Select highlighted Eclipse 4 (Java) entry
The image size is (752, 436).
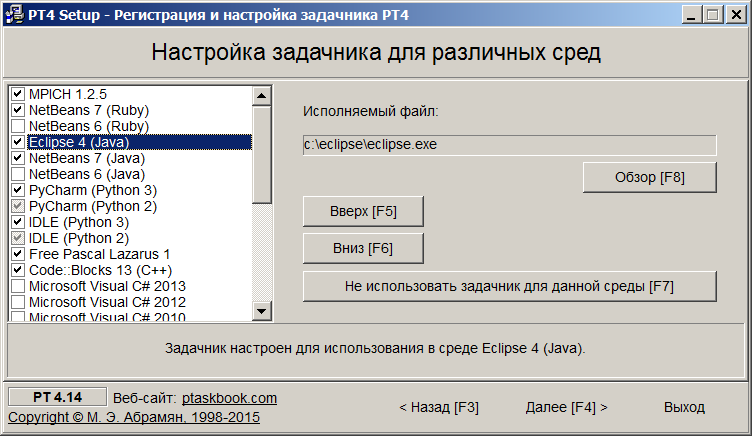[x=139, y=142]
